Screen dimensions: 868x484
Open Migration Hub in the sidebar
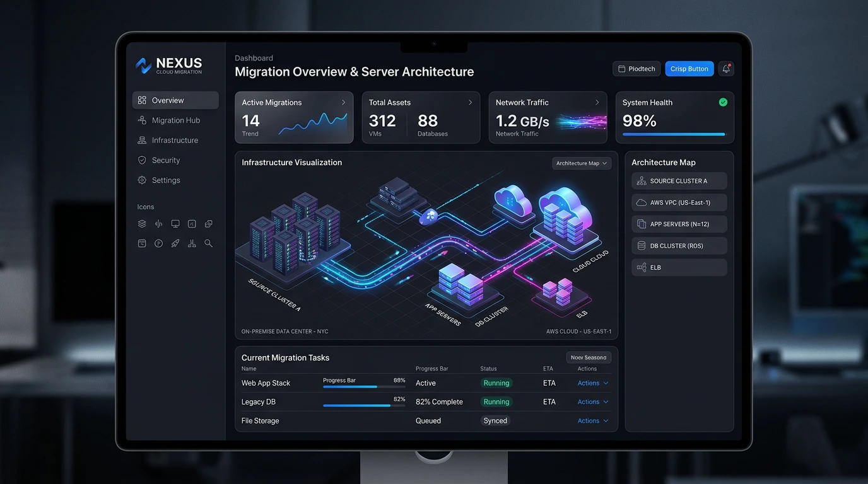175,120
